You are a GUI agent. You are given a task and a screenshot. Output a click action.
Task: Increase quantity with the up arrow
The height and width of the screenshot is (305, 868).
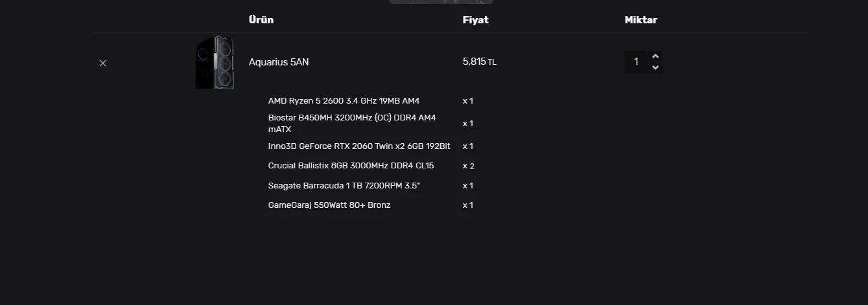[655, 56]
